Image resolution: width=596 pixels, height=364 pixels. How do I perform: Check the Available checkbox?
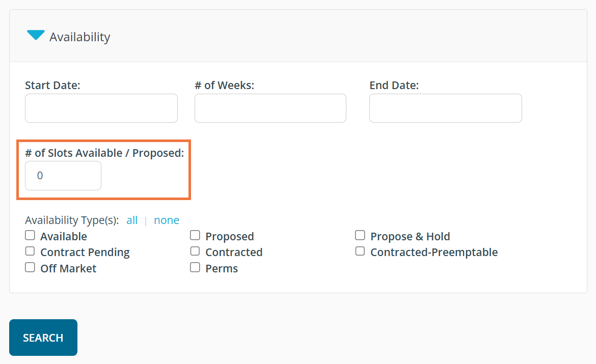tap(30, 235)
